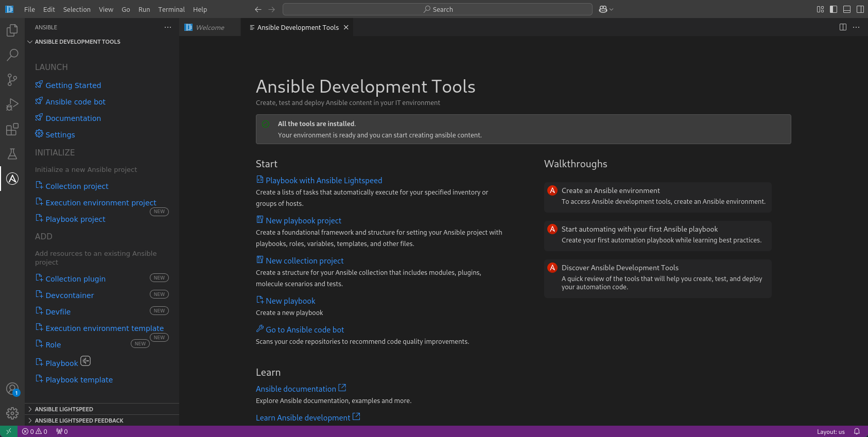Click the remote window status bar icon
The width and height of the screenshot is (868, 437).
point(9,431)
